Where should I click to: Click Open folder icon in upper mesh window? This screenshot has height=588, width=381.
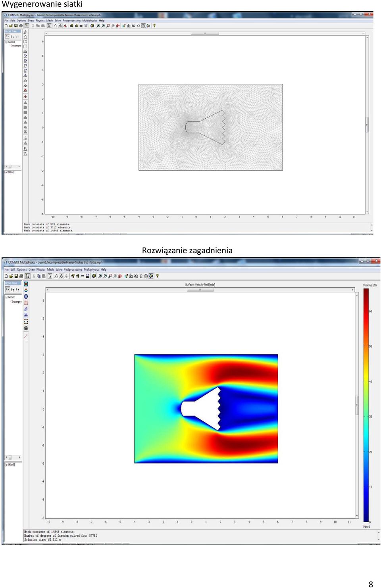click(11, 26)
